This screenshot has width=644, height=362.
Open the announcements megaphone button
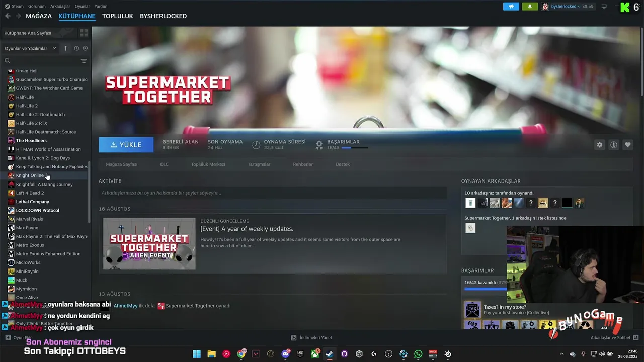[x=511, y=6]
